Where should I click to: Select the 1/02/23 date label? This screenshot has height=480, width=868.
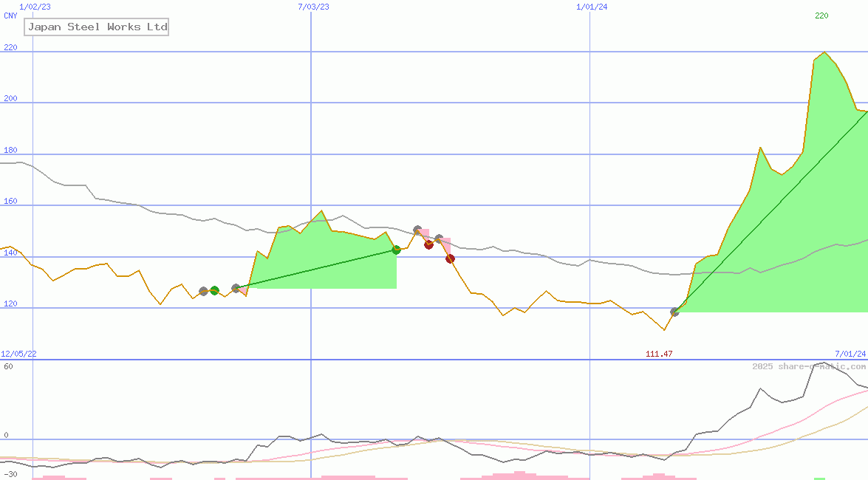(x=35, y=7)
